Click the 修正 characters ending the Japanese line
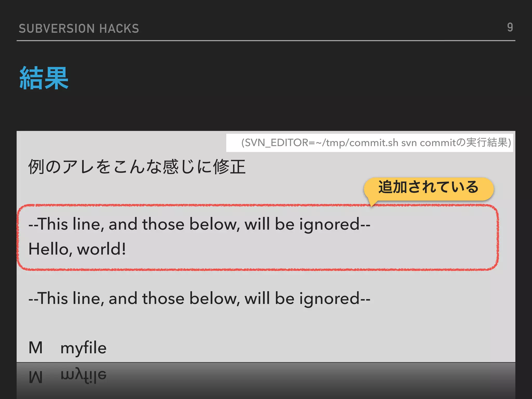 click(229, 167)
